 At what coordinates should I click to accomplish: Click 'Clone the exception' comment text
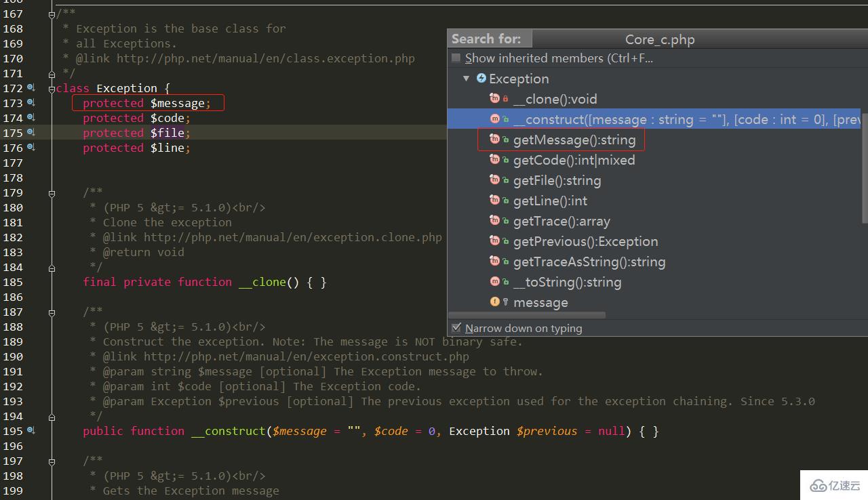pos(167,222)
